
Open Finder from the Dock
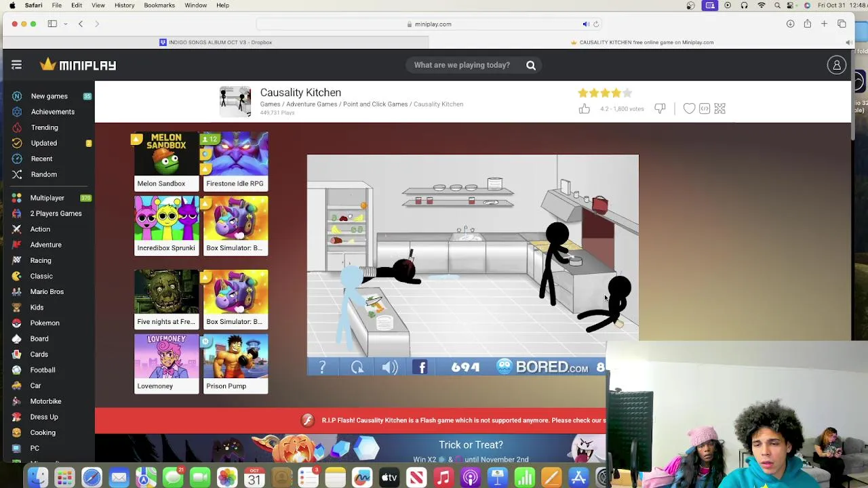coord(38,478)
